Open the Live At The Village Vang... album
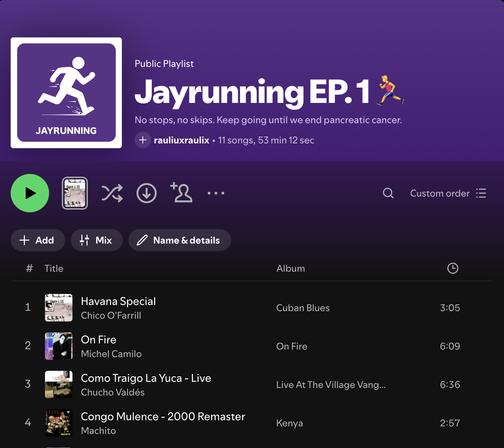Screen dimensions: 504x448 pyautogui.click(x=331, y=385)
